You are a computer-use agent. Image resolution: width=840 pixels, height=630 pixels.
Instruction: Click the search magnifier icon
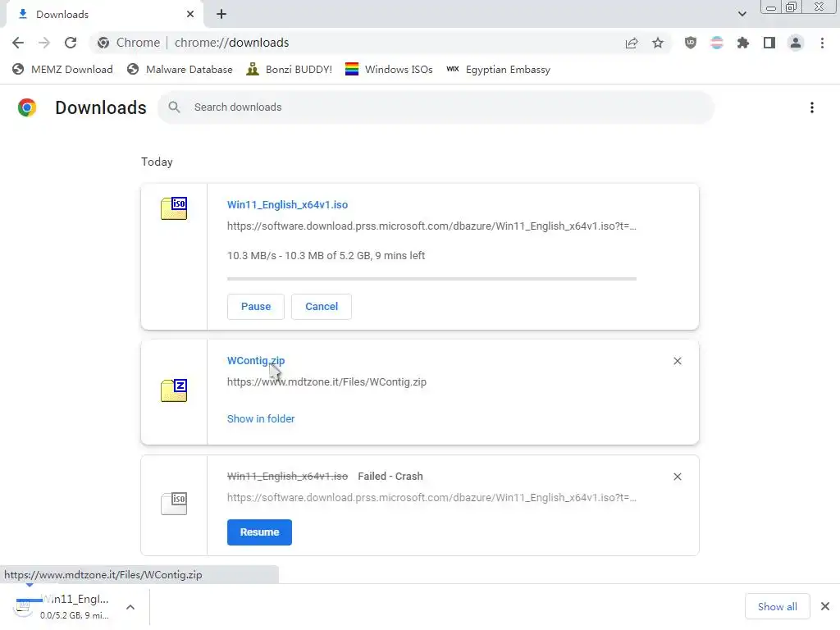point(174,107)
